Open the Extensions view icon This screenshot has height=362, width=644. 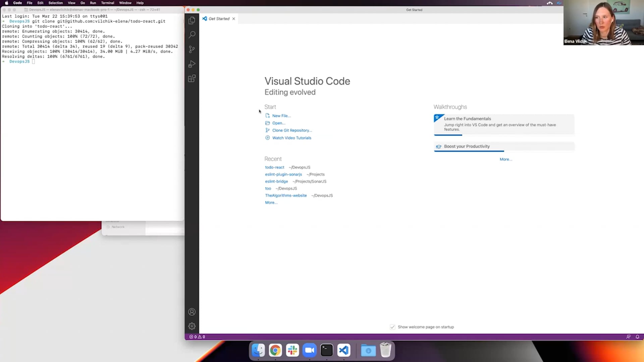pos(192,79)
